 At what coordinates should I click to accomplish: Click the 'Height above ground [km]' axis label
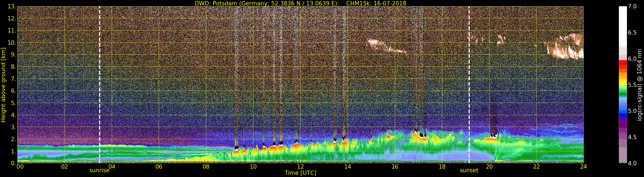[x=3, y=85]
